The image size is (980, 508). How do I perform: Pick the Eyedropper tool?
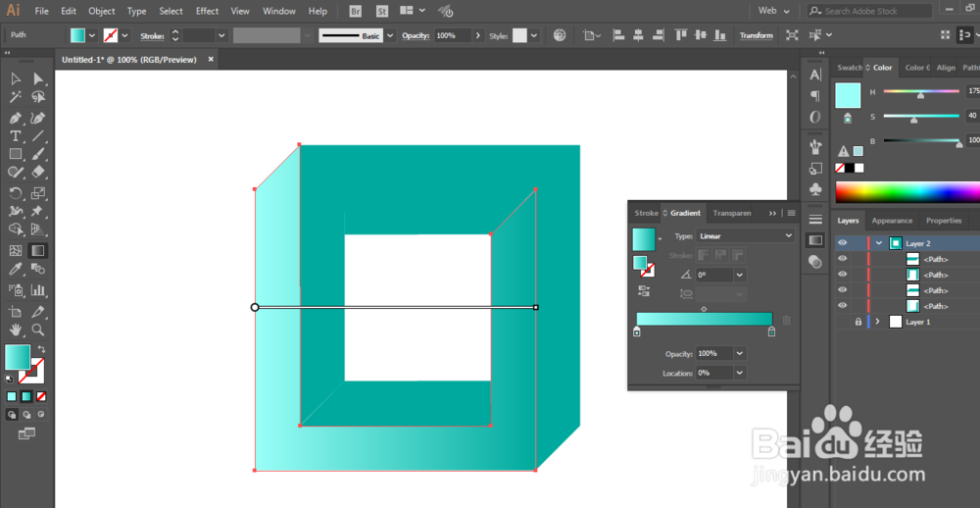pos(16,269)
